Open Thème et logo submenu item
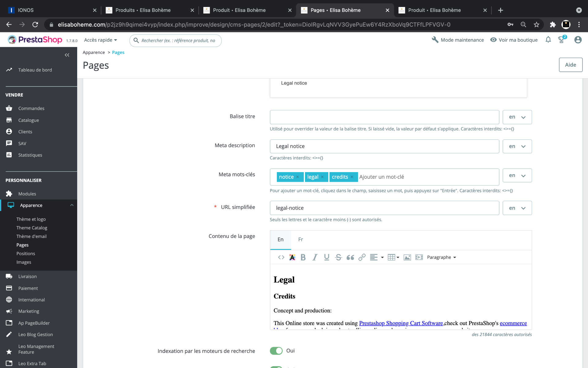Image resolution: width=588 pixels, height=368 pixels. click(x=31, y=219)
